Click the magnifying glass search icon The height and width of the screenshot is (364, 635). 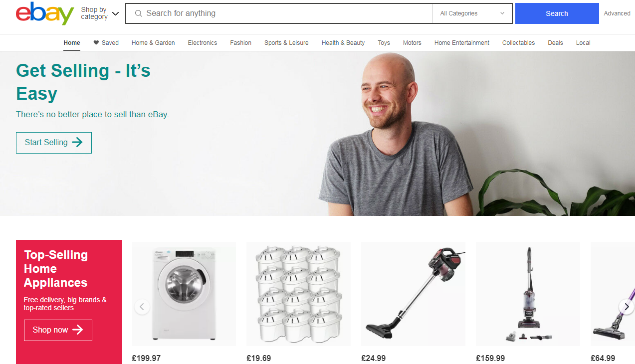click(139, 13)
